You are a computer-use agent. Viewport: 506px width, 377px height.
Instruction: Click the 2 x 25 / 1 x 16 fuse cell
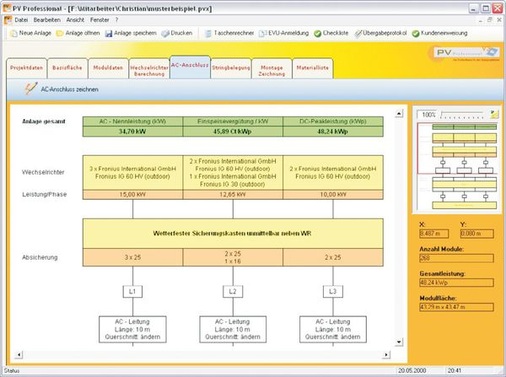coord(233,257)
